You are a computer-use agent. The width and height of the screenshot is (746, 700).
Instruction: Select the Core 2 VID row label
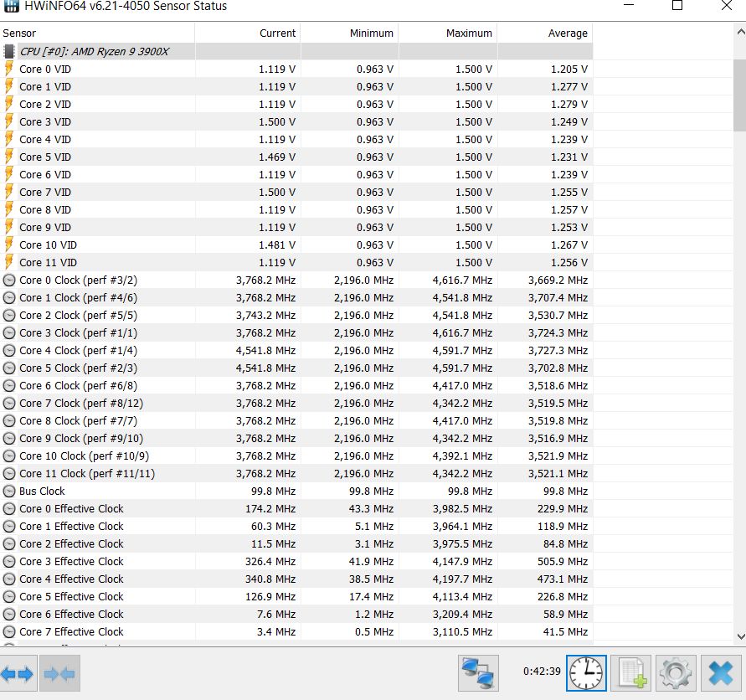click(x=45, y=104)
